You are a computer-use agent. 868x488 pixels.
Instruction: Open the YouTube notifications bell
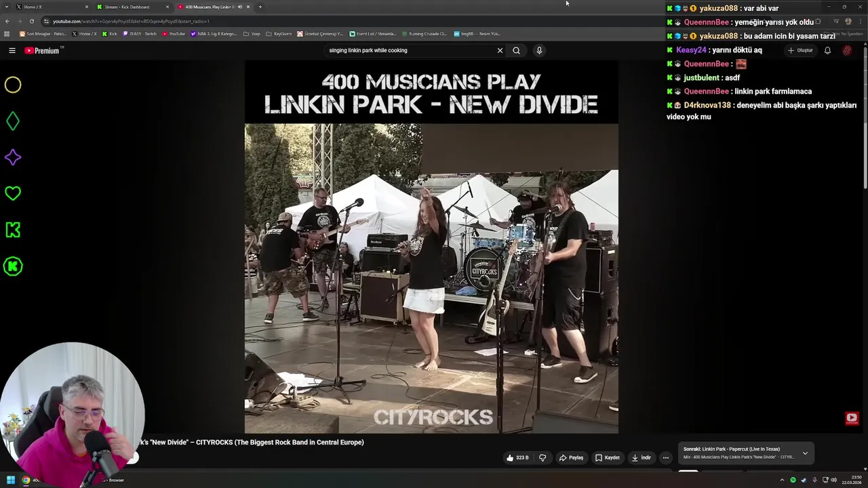coord(827,50)
